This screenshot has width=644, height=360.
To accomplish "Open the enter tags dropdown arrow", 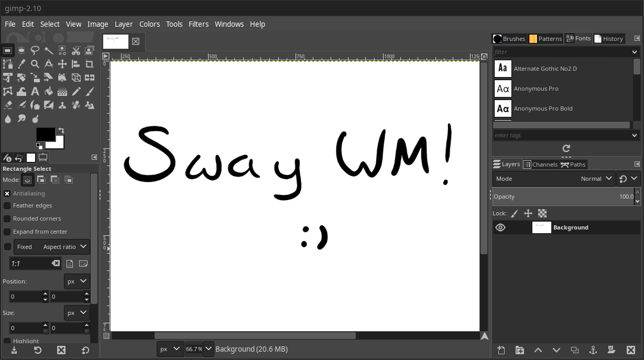I will 635,135.
